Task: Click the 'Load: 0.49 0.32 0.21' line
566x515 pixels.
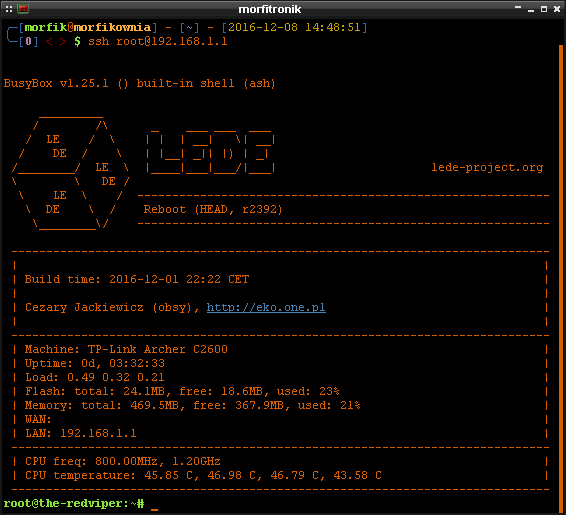Action: click(x=95, y=377)
